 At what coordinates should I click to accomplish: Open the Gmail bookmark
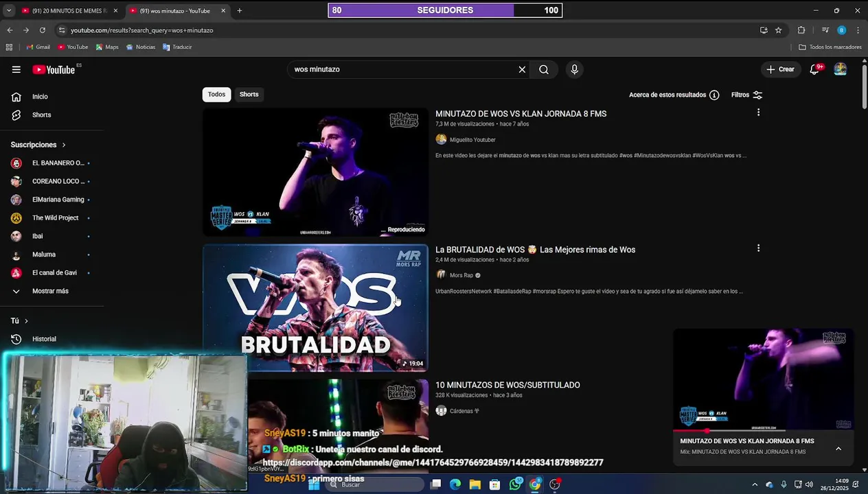pos(38,47)
